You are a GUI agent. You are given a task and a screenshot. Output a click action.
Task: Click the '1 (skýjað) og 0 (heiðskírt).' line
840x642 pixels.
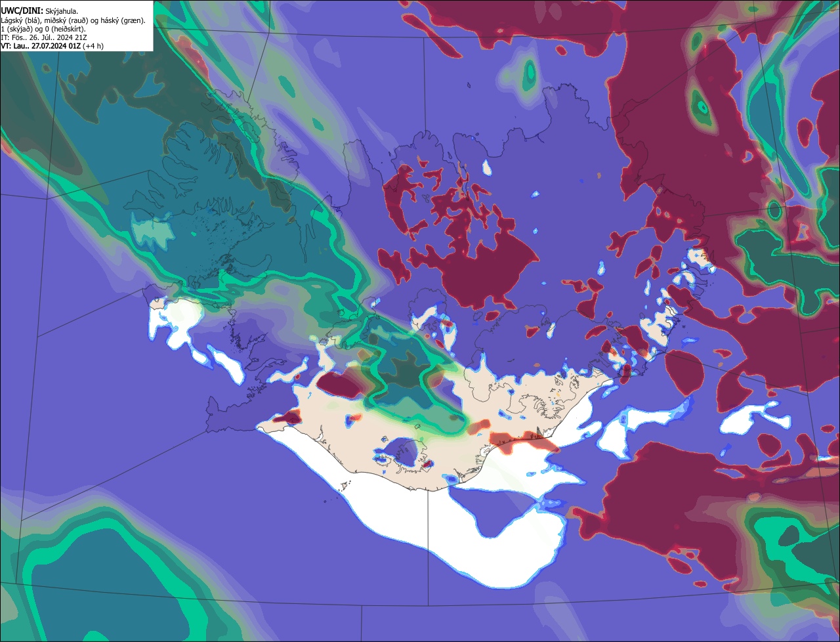click(x=43, y=29)
